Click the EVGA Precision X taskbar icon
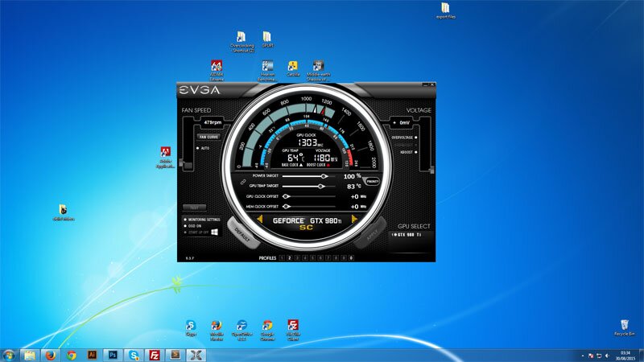Viewport: 644px width, 362px height. [196, 355]
